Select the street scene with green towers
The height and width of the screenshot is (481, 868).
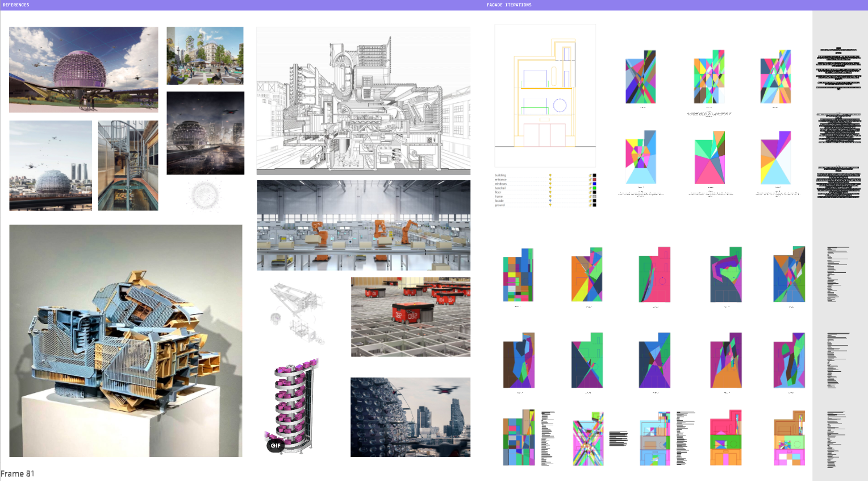point(205,56)
